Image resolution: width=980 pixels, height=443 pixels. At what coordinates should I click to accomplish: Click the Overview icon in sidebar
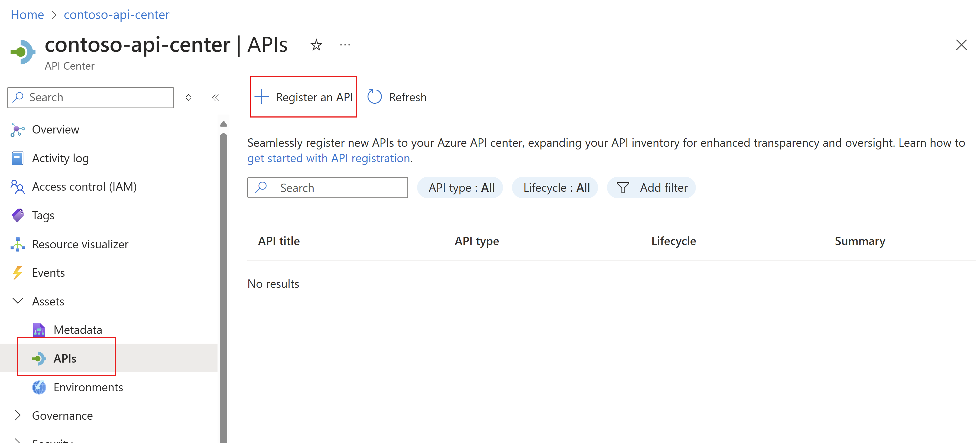tap(18, 129)
